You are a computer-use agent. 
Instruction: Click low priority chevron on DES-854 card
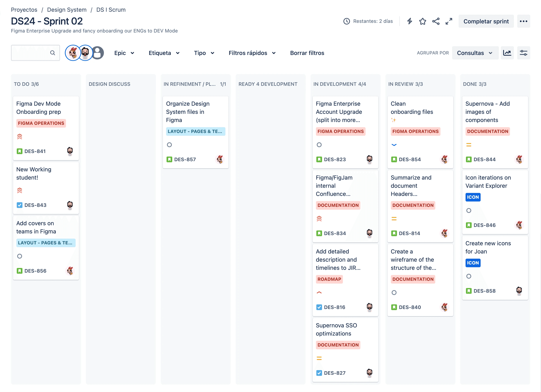394,145
